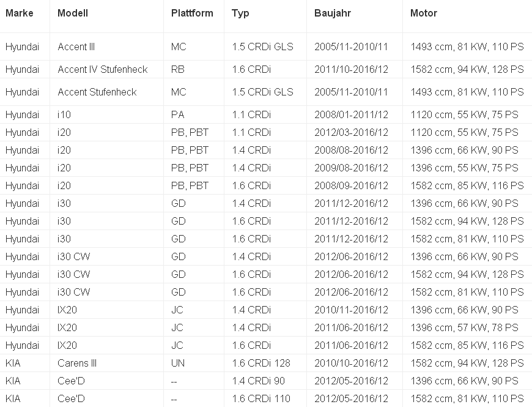Select the UN platform cell
Screen dimensions: 532x407
click(178, 363)
